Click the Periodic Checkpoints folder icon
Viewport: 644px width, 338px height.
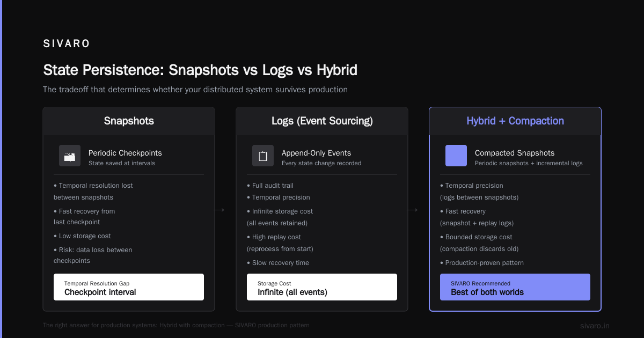70,156
